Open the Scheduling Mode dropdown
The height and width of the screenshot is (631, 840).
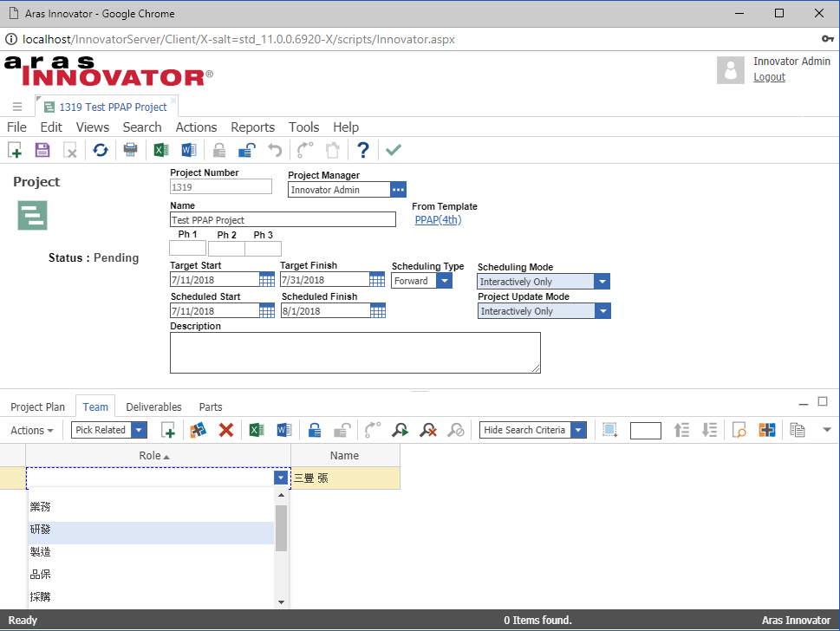point(602,281)
